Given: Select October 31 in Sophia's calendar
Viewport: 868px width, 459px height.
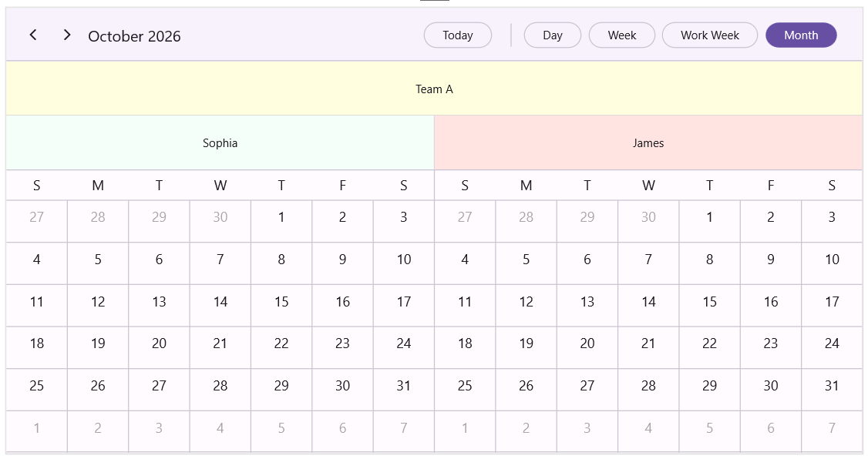Looking at the screenshot, I should coord(404,390).
